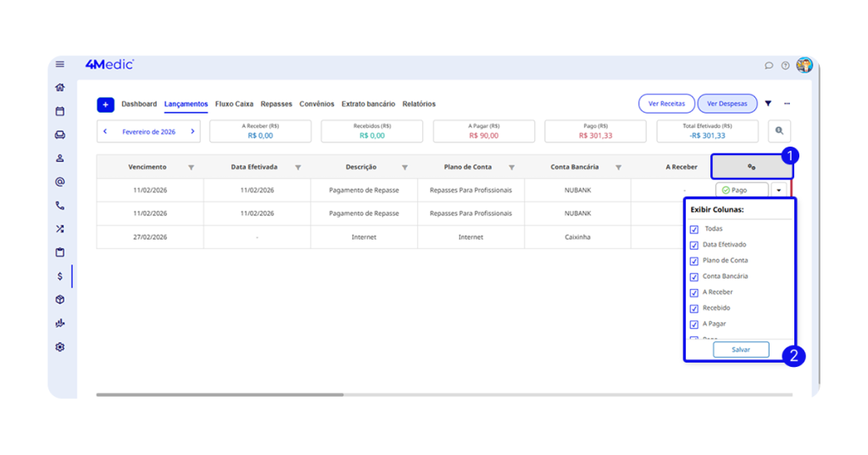Image resolution: width=868 pixels, height=455 pixels.
Task: Open Vencimento column filter
Action: point(191,168)
